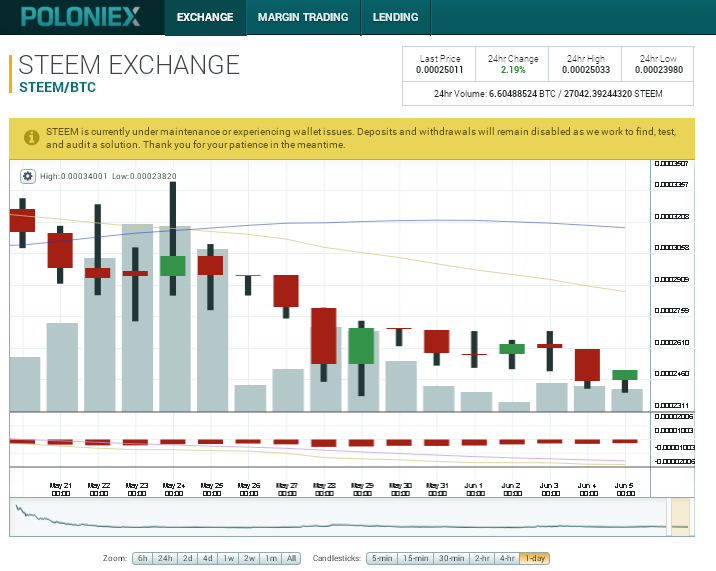This screenshot has width=716, height=571.
Task: Click the range selector handle in overview chart
Action: [680, 517]
